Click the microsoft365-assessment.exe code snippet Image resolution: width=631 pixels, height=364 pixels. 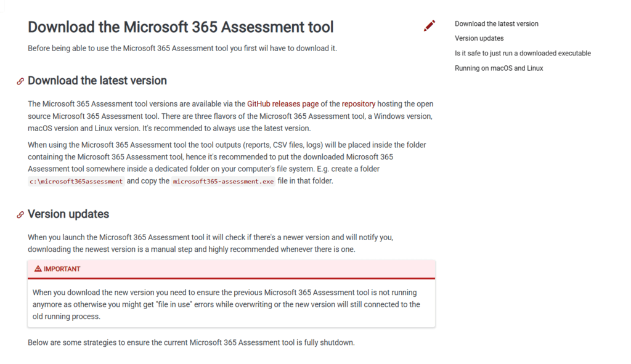click(x=223, y=182)
